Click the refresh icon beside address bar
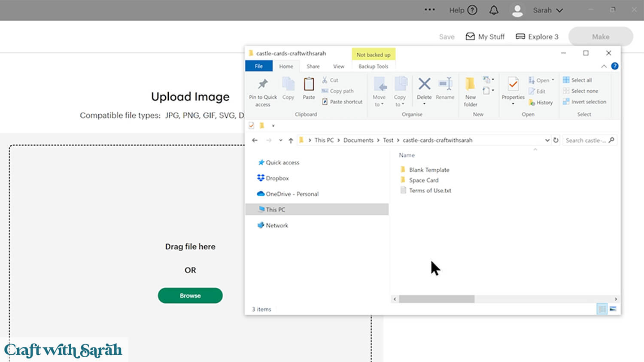Image resolution: width=644 pixels, height=362 pixels. coord(556,140)
